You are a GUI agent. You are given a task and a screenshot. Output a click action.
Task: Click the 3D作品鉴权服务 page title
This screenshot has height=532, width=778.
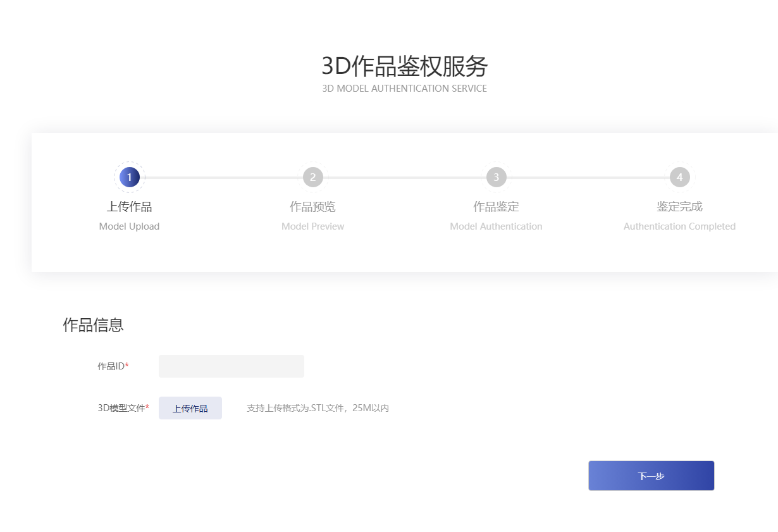(x=405, y=66)
